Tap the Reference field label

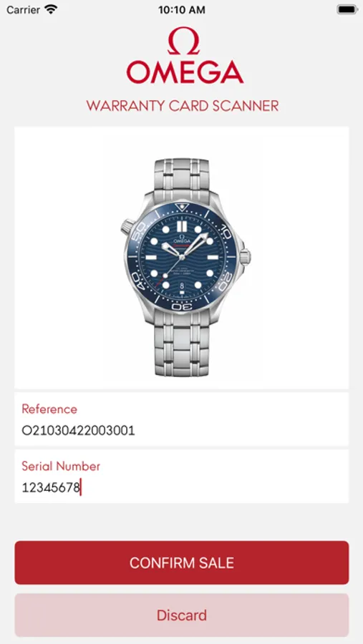tap(49, 409)
